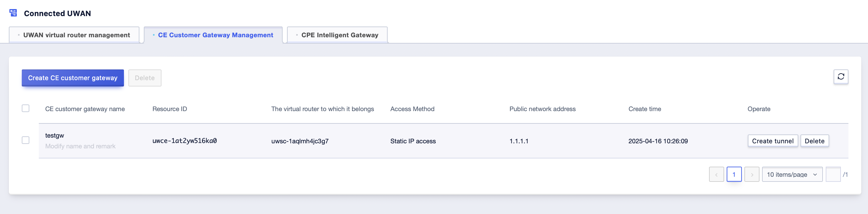Click the Connected UWAN logo icon
The width and height of the screenshot is (868, 214).
point(13,13)
